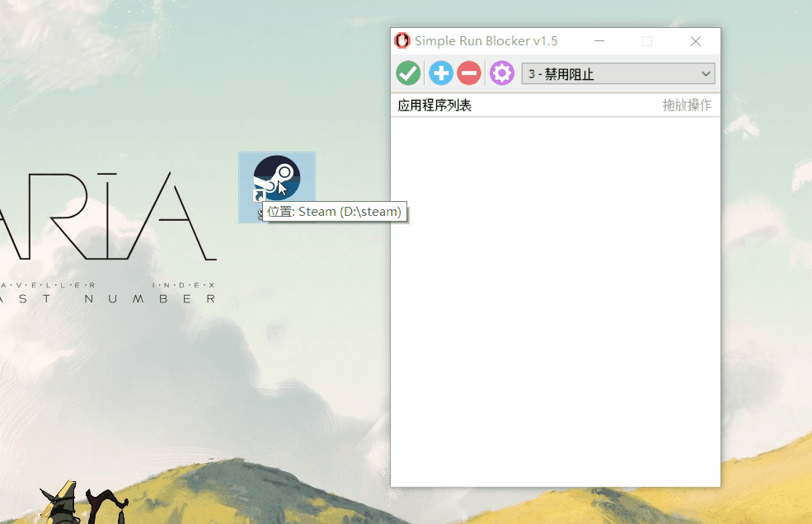
Task: Open the 3 - 禁用阻止 mode combo box
Action: pos(610,74)
